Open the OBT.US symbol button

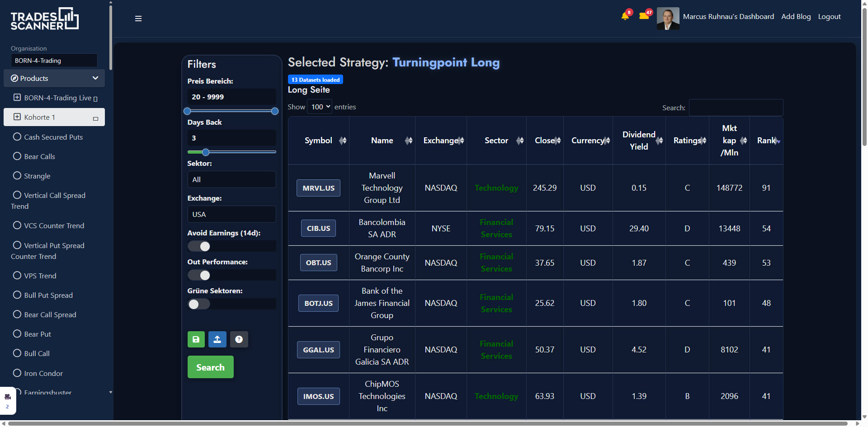coord(318,263)
